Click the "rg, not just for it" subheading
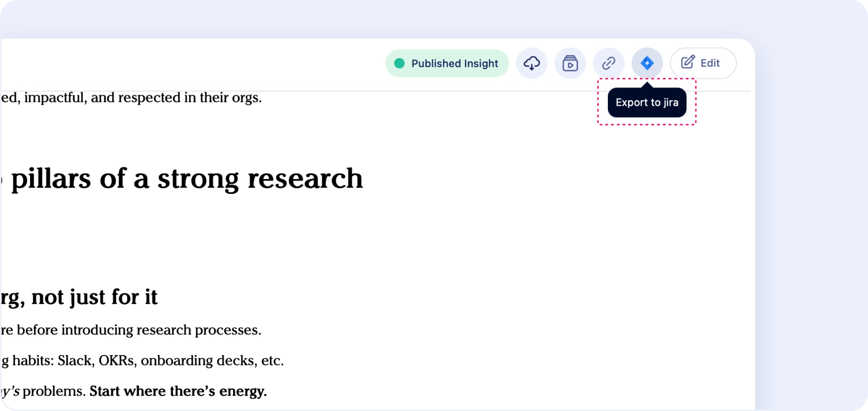The image size is (868, 411). point(79,297)
